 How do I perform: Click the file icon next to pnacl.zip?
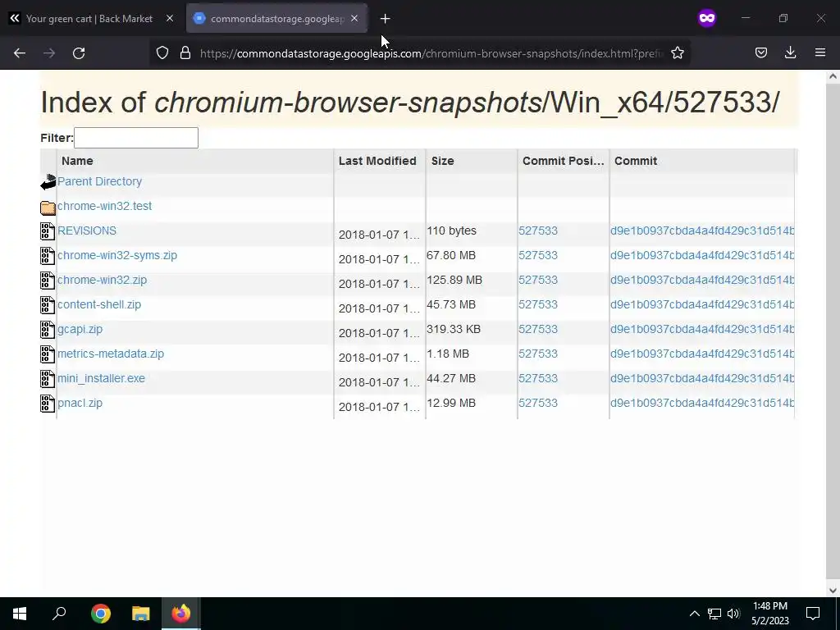[48, 404]
